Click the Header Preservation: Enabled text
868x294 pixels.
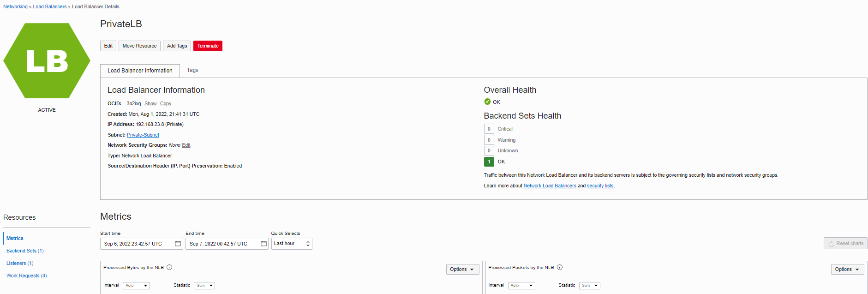tap(175, 166)
